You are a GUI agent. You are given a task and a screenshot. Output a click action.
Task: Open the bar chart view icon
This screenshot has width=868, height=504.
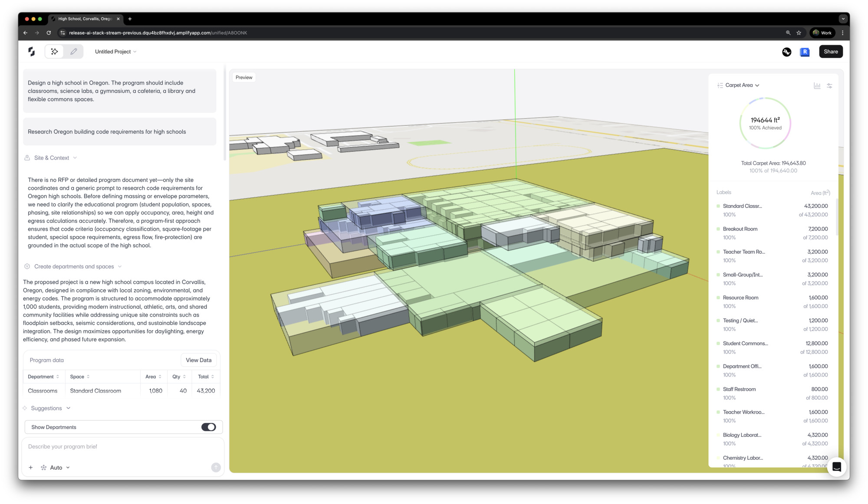817,85
